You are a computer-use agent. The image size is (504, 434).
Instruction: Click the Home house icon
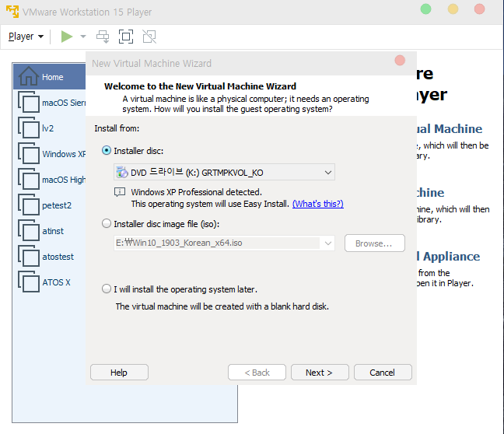tap(29, 76)
